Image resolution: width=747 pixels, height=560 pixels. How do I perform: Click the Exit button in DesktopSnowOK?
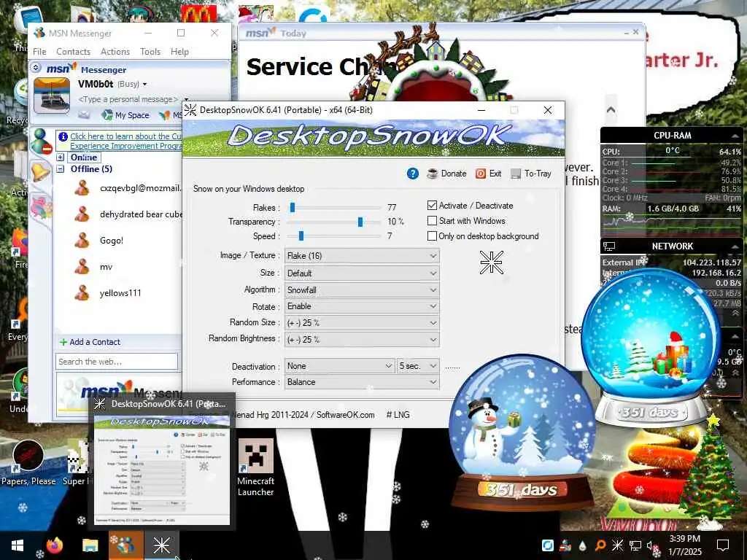click(488, 174)
